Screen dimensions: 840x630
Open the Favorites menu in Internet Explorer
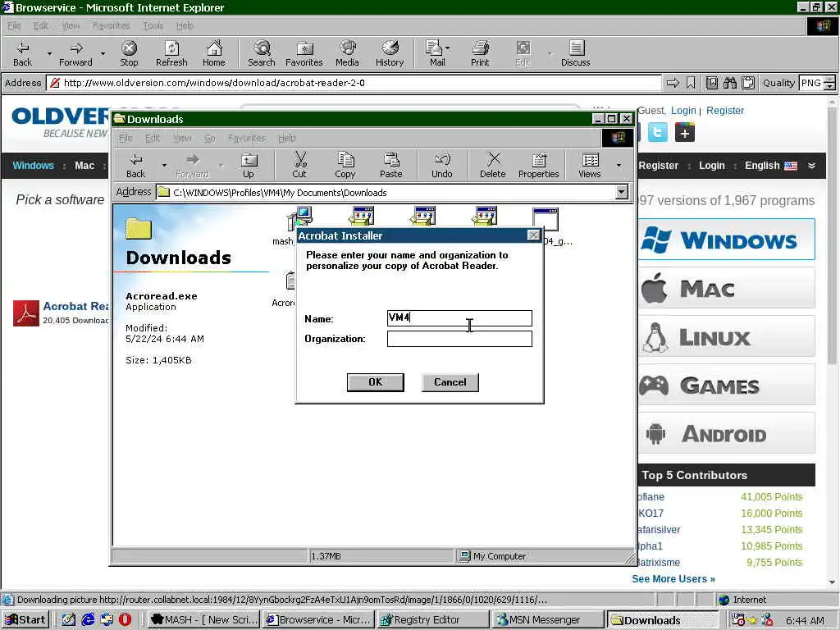point(112,25)
